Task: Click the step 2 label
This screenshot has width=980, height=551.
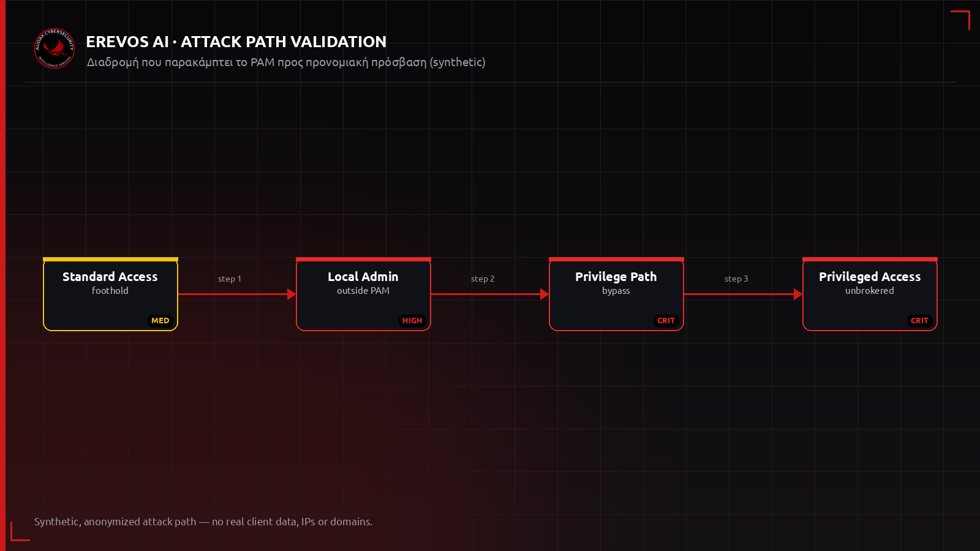Action: coord(483,279)
